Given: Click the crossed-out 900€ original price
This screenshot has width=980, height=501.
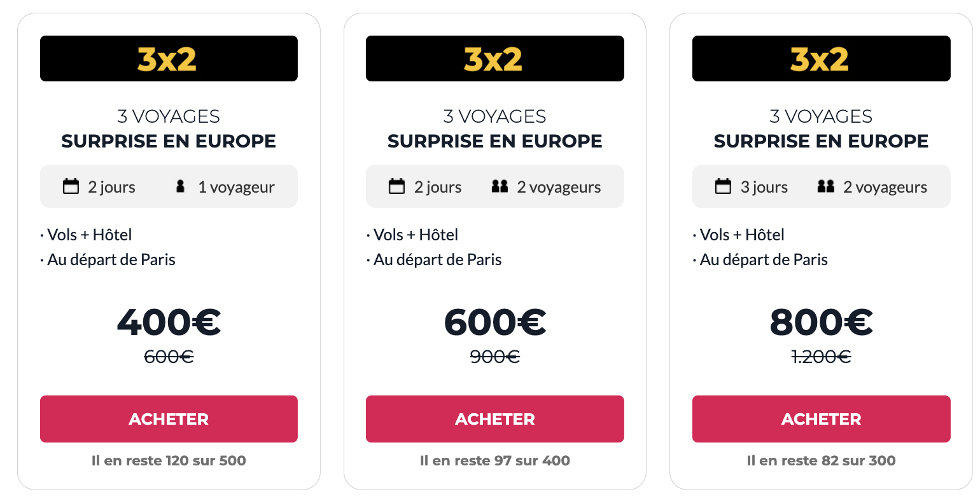Looking at the screenshot, I should (x=495, y=357).
